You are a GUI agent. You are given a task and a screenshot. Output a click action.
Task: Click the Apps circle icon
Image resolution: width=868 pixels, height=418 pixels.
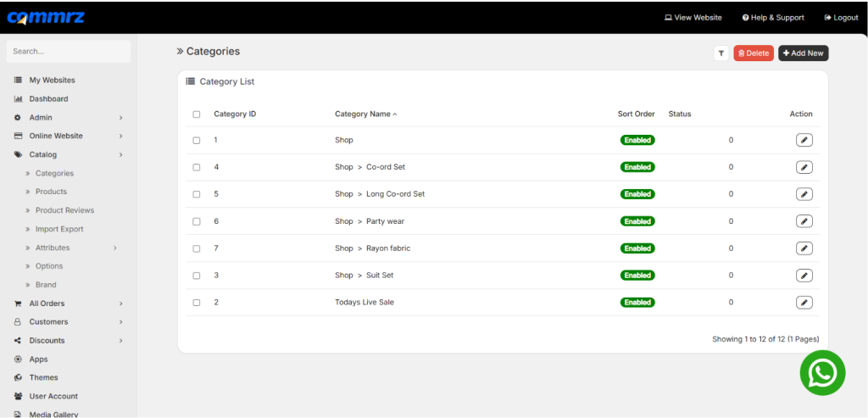(18, 359)
